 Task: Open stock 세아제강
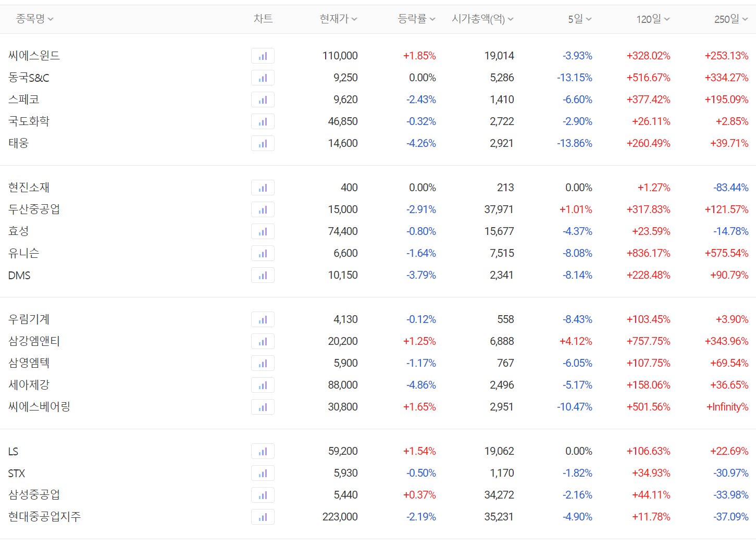(x=29, y=384)
